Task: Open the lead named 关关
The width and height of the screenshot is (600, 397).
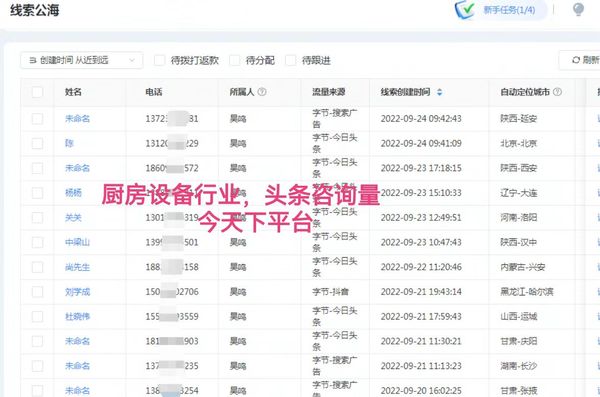Action: click(x=73, y=217)
